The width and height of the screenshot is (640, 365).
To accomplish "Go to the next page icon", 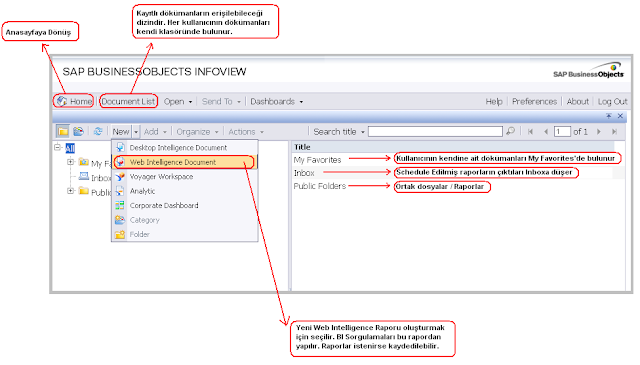I will coord(599,132).
